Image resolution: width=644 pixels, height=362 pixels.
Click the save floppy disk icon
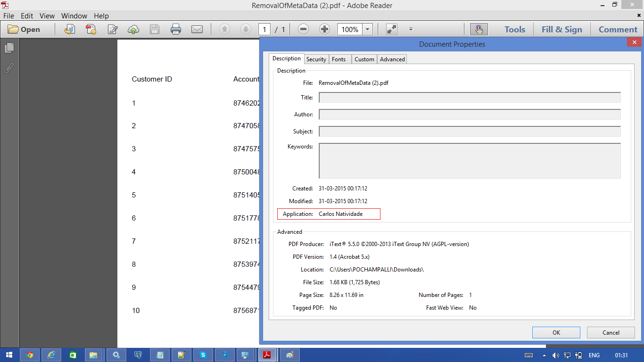coord(155,29)
